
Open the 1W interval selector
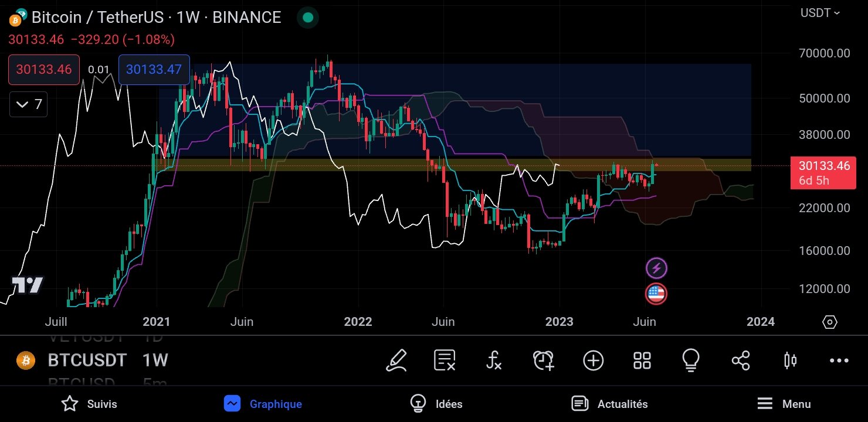[155, 360]
